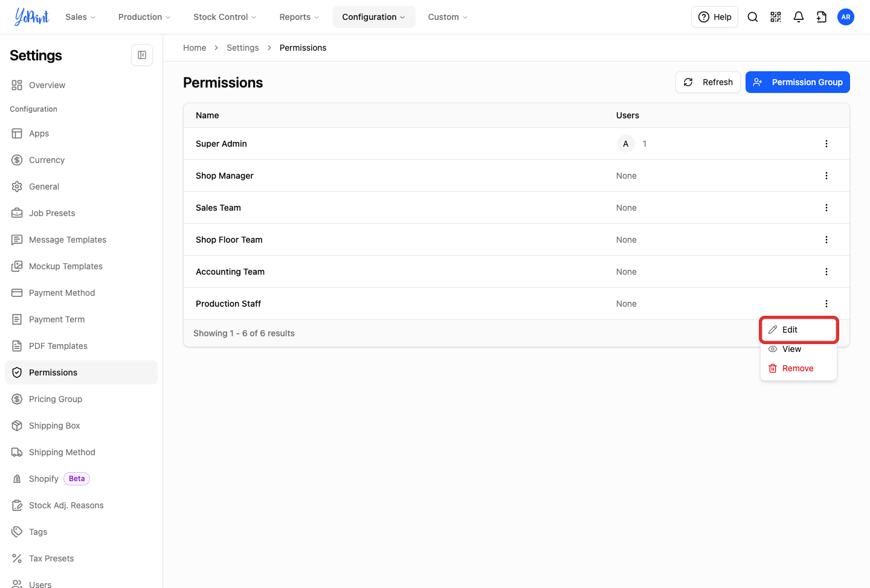Open Apps settings

click(x=81, y=133)
